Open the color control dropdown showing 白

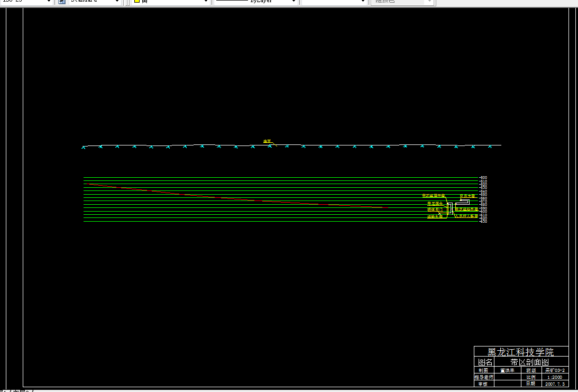[x=171, y=2]
